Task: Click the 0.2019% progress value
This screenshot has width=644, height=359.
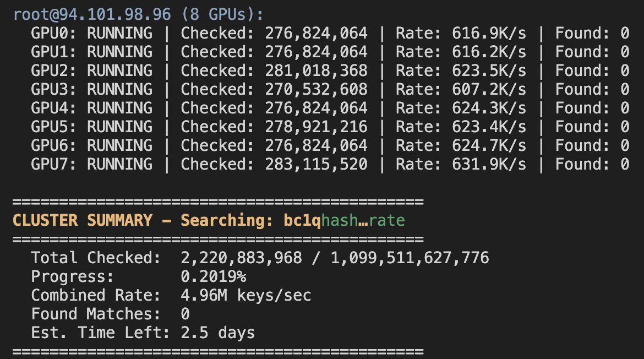Action: pos(214,276)
